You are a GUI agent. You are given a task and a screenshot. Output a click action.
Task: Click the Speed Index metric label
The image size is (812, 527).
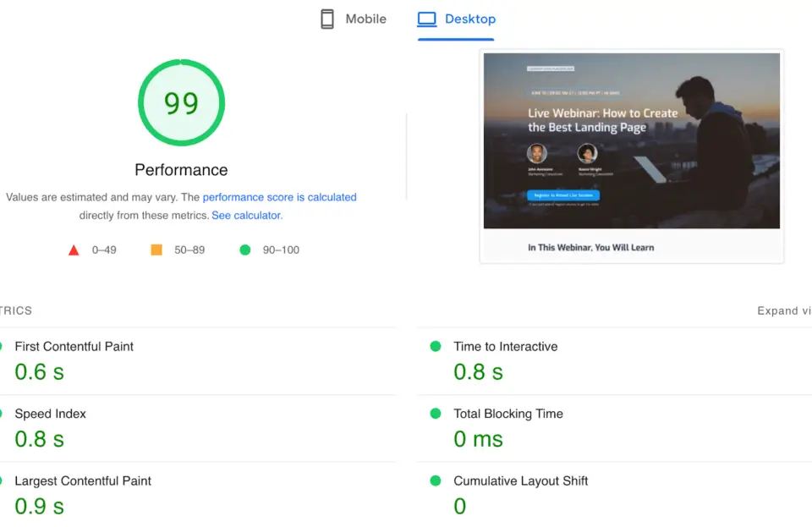[x=50, y=414]
